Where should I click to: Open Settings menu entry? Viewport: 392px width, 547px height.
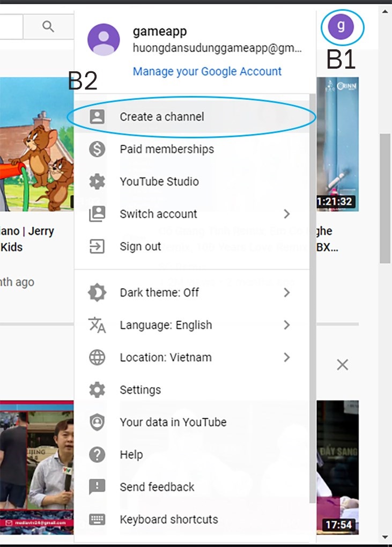[192, 390]
